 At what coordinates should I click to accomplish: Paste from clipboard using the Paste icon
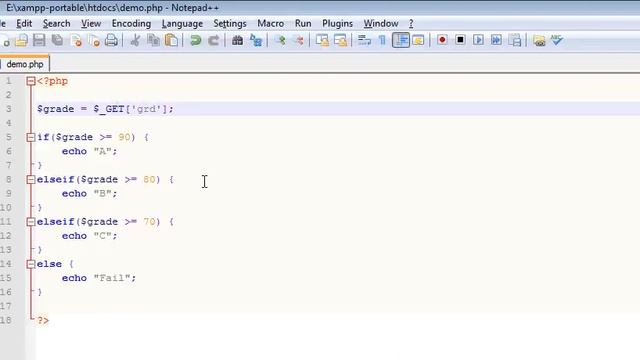point(171,40)
